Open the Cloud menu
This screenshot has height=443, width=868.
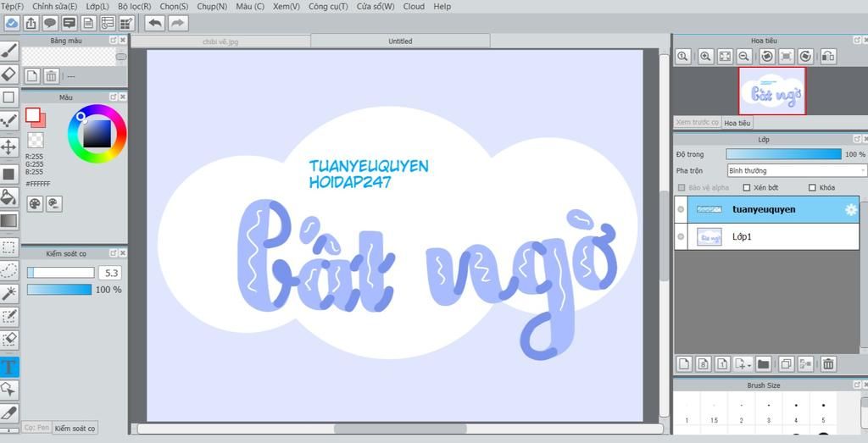[414, 7]
